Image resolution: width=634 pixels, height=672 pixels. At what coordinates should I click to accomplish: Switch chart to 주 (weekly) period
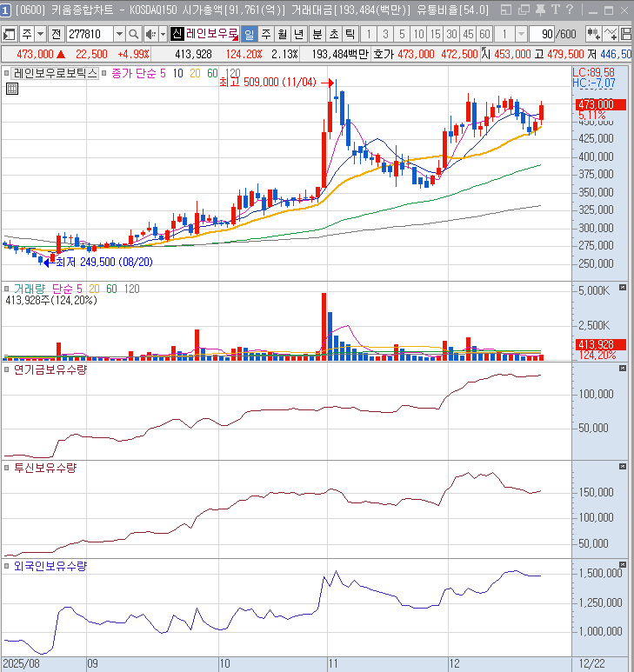click(x=265, y=34)
